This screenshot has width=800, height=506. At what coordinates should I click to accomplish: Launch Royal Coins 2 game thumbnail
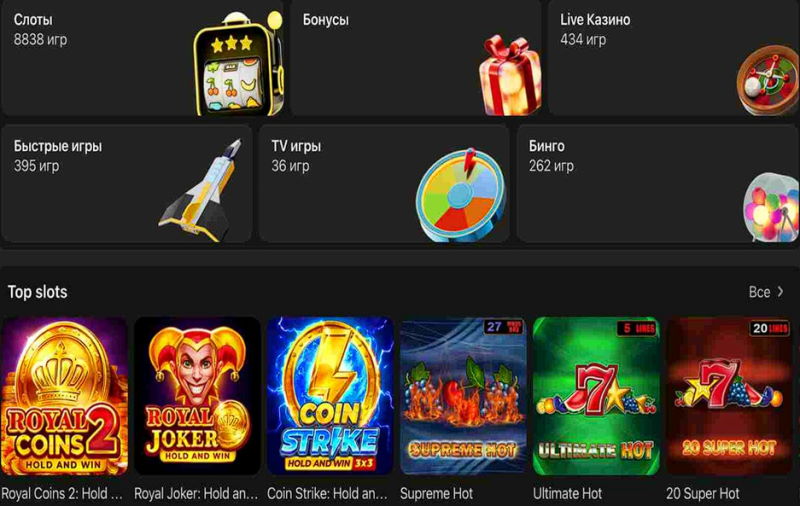[x=64, y=396]
